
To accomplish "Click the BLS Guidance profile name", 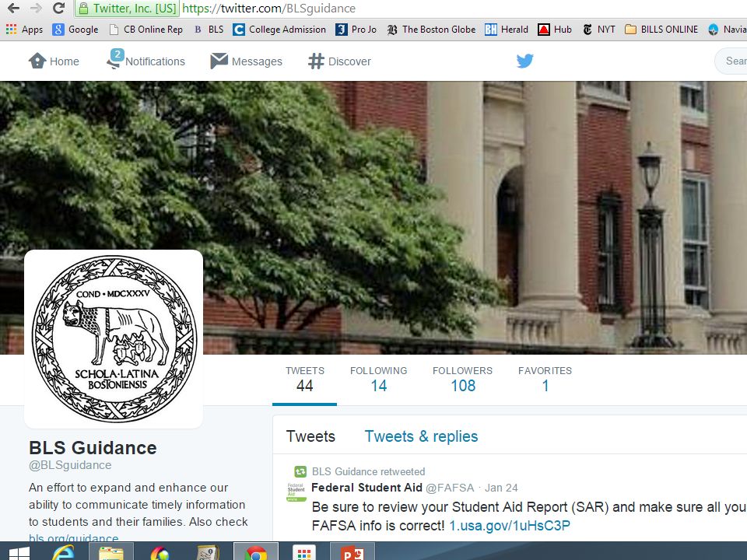I will coord(93,448).
